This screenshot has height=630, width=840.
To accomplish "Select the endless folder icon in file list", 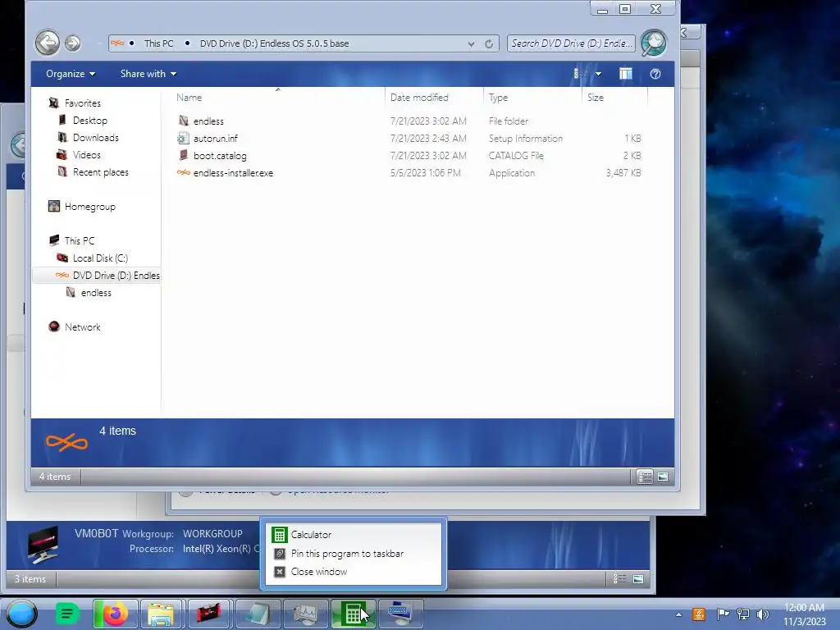I will click(x=183, y=121).
